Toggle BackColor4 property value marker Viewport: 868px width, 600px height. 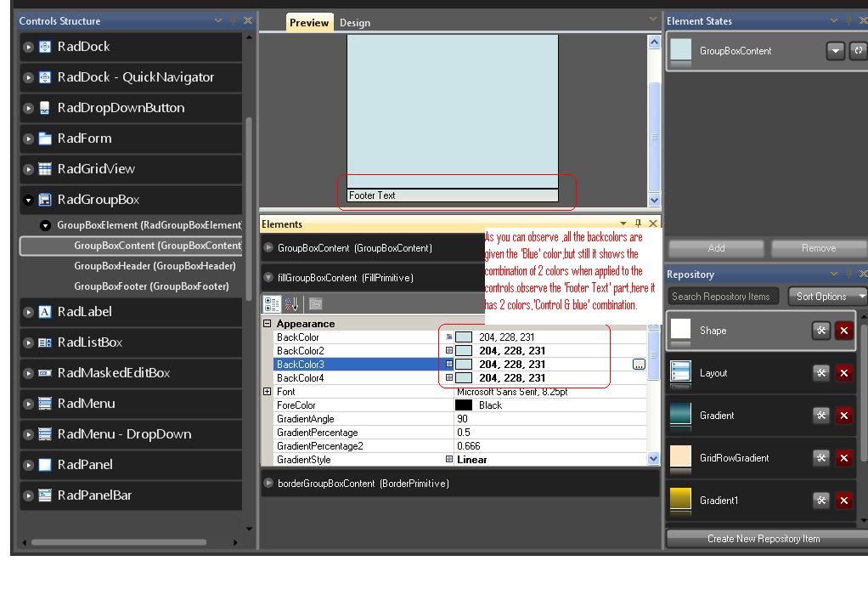(x=449, y=378)
